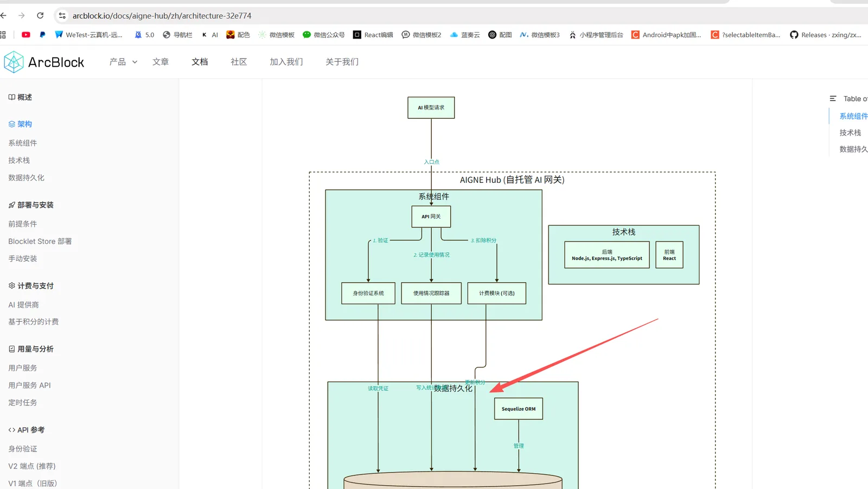
Task: Open the 定时任务 sidebar page
Action: click(x=23, y=402)
